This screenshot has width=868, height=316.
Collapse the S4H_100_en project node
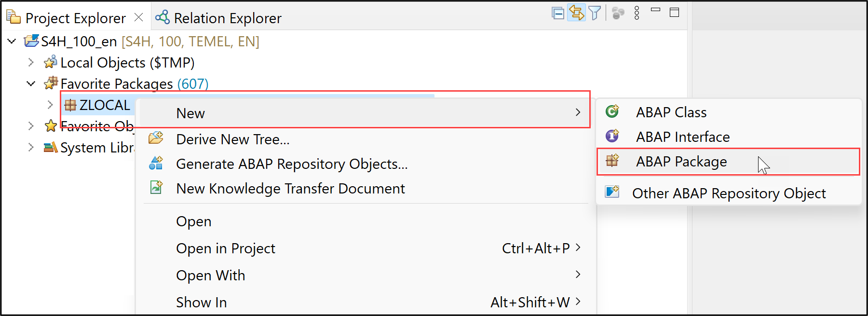(x=12, y=41)
